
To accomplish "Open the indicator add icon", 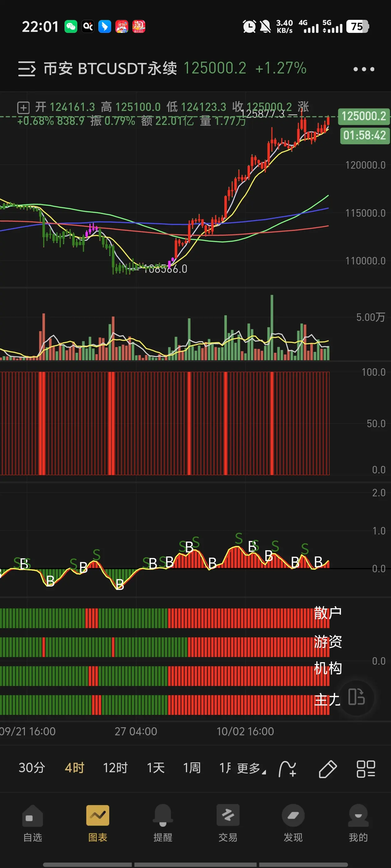I will tap(288, 768).
